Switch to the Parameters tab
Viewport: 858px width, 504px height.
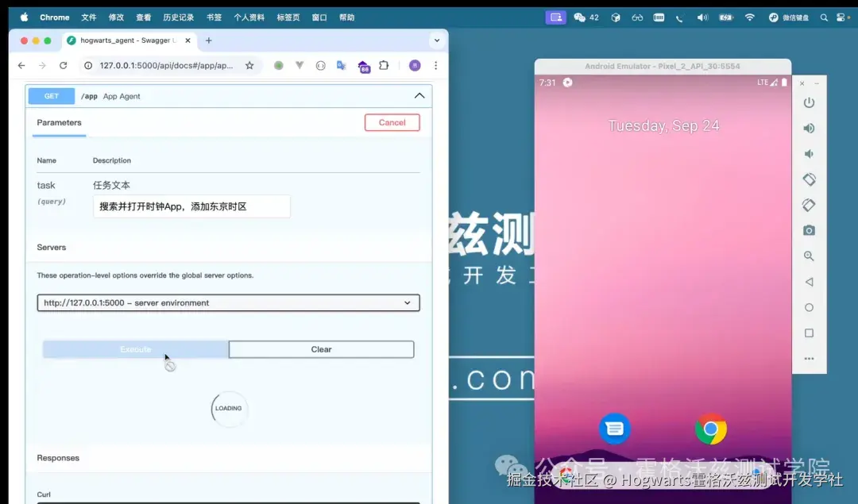click(x=59, y=122)
